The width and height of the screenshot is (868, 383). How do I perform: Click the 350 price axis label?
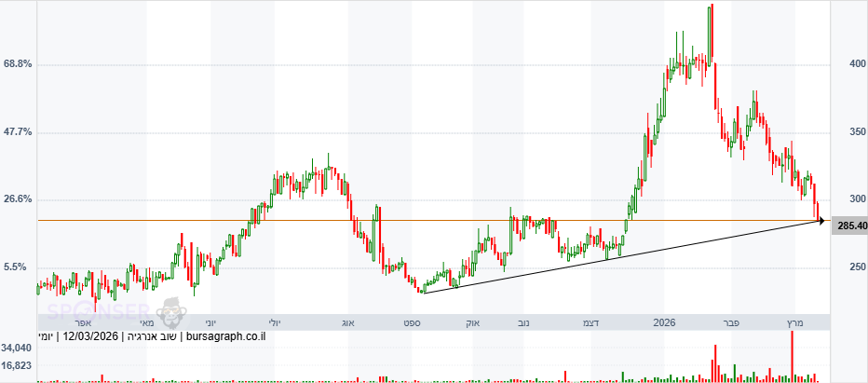point(857,132)
